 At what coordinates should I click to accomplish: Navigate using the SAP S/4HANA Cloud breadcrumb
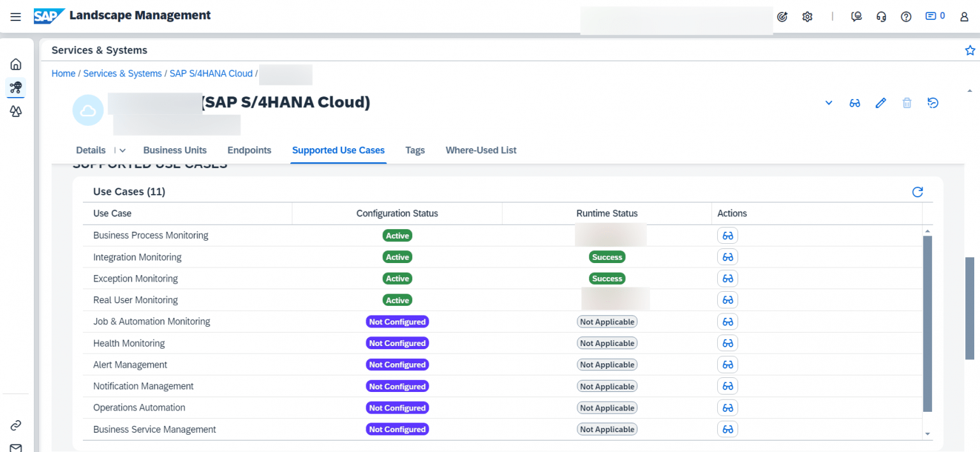[x=211, y=73]
